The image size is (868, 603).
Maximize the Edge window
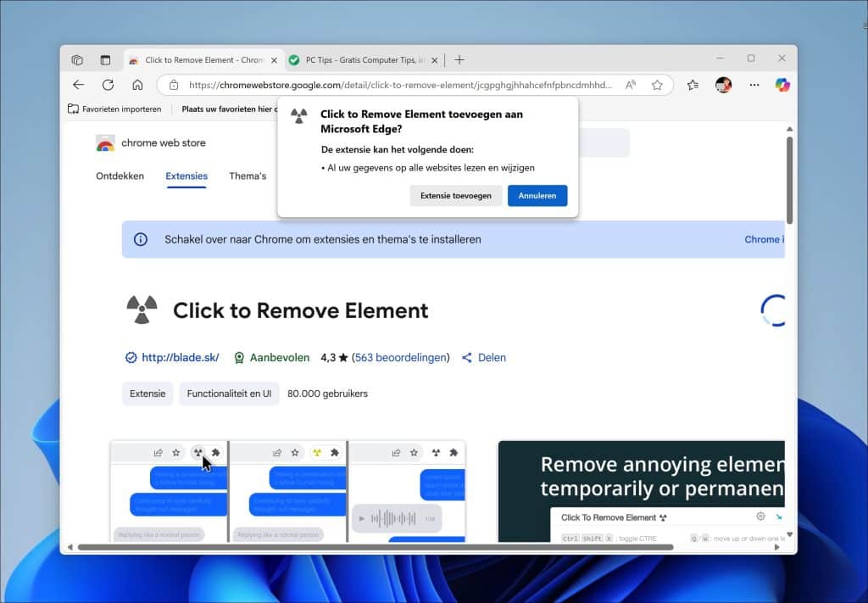pos(751,59)
